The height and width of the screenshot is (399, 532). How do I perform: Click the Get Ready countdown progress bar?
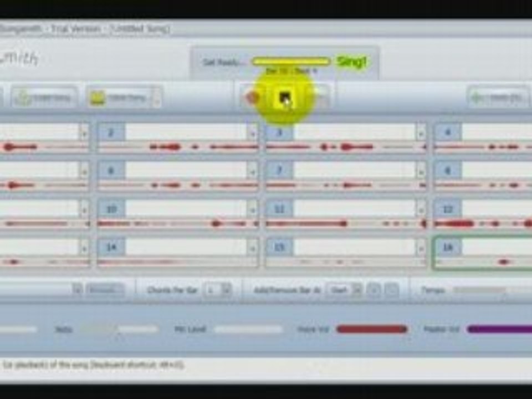point(291,62)
